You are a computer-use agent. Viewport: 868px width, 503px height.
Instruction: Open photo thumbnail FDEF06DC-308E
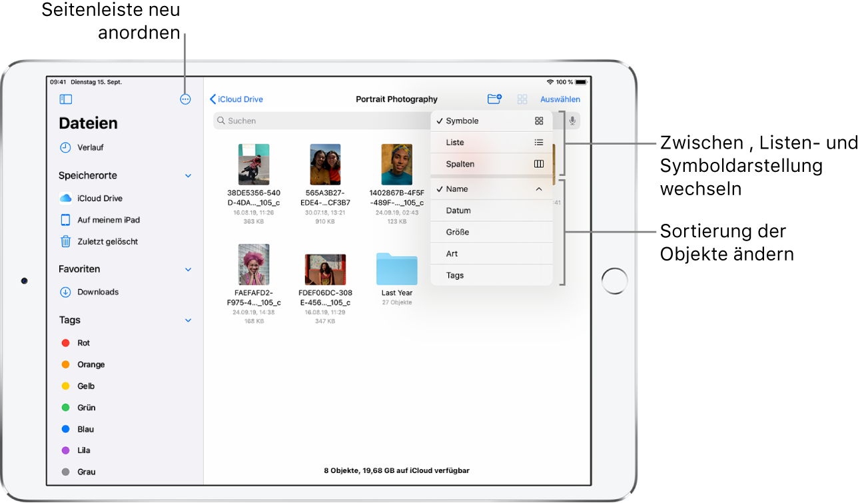coord(325,269)
